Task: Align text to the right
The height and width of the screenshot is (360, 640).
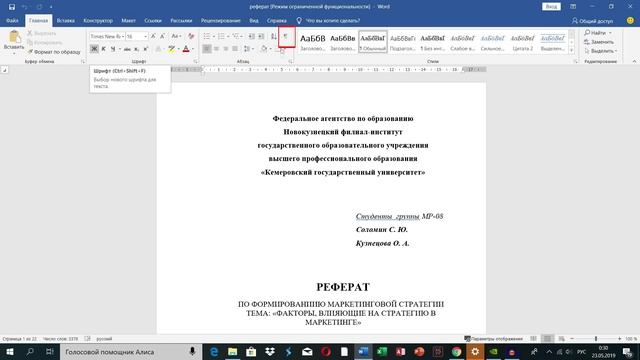Action: pyautogui.click(x=226, y=49)
